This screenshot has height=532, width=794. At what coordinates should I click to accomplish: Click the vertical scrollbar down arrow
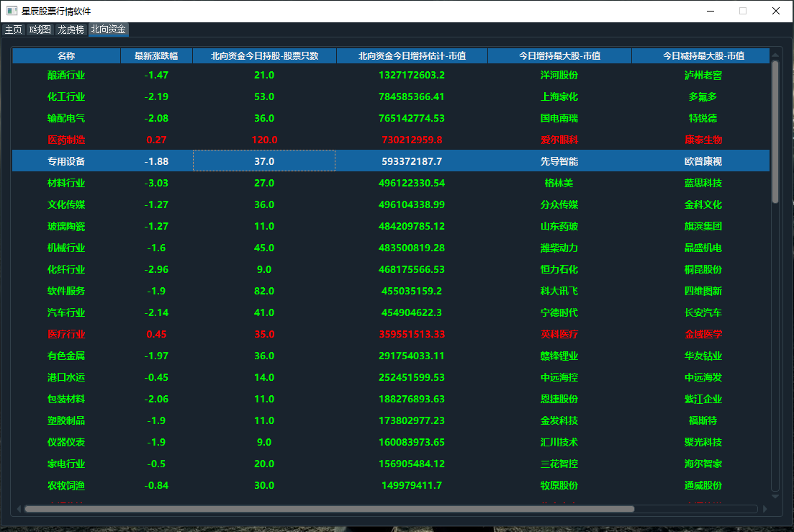click(775, 496)
